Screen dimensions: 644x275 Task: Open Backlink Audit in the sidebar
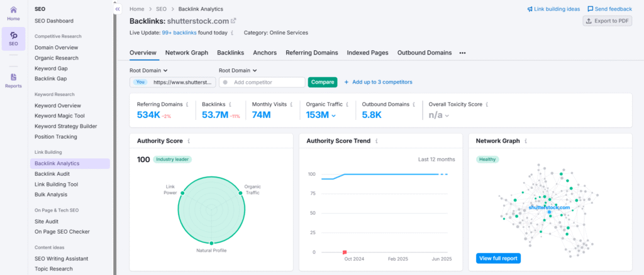[52, 174]
